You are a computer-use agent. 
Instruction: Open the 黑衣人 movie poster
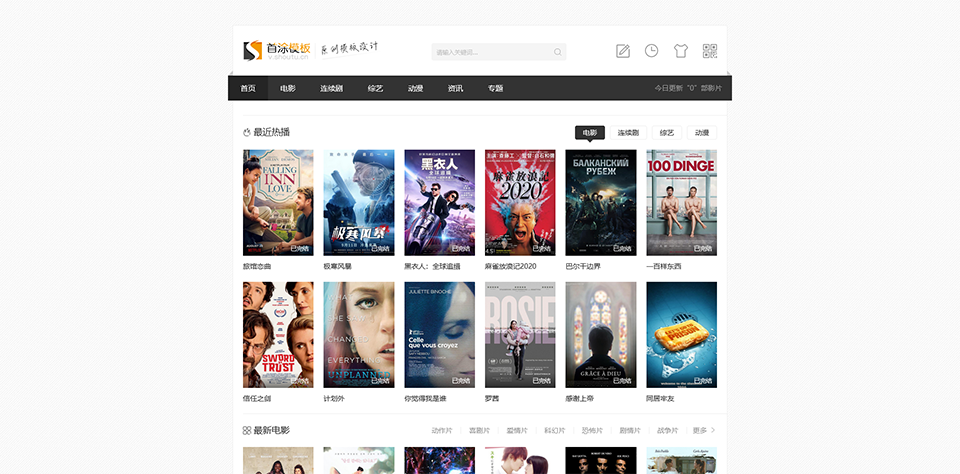pyautogui.click(x=440, y=203)
